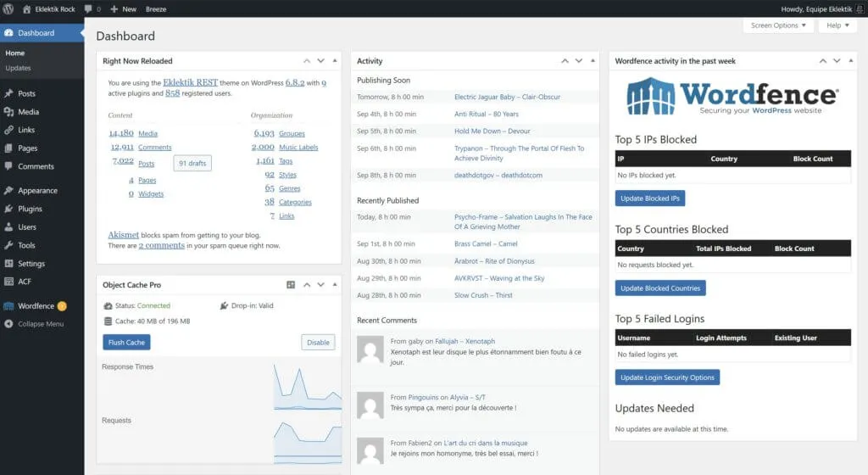This screenshot has width=868, height=475.
Task: Click the ACF grid icon
Action: (x=8, y=282)
